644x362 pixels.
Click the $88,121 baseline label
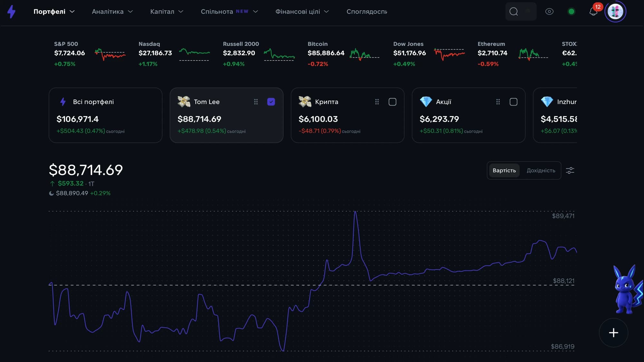tap(563, 281)
